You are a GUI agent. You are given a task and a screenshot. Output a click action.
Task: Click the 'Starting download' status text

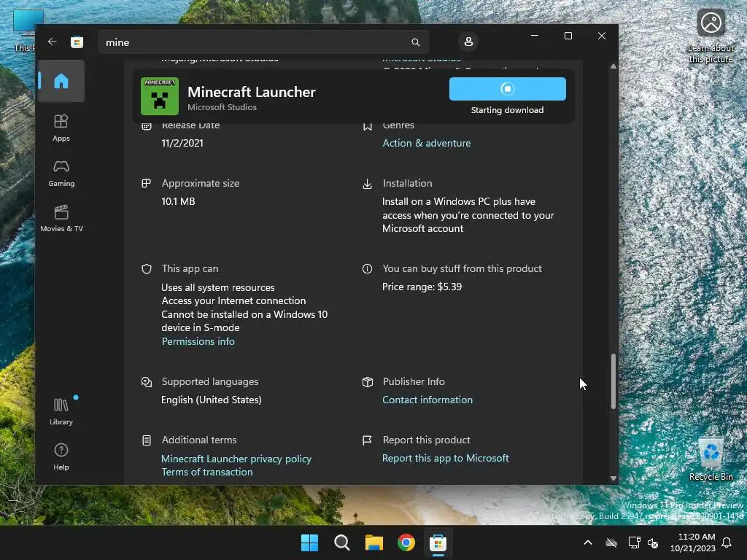[x=507, y=110]
